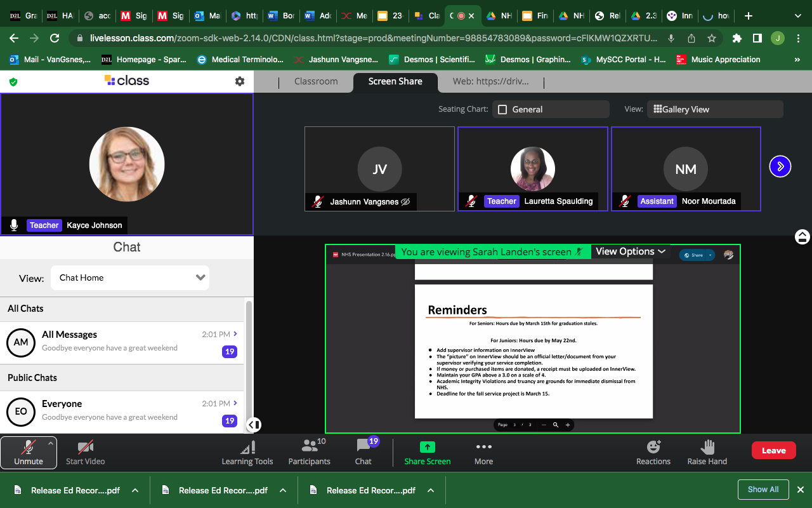Bookmark this page with star icon

(711, 38)
